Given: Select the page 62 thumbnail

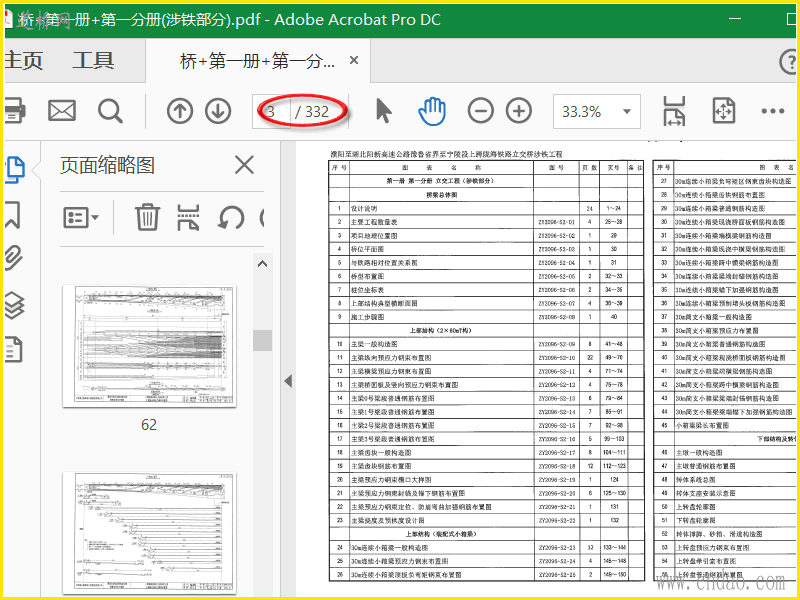Looking at the screenshot, I should click(x=149, y=346).
